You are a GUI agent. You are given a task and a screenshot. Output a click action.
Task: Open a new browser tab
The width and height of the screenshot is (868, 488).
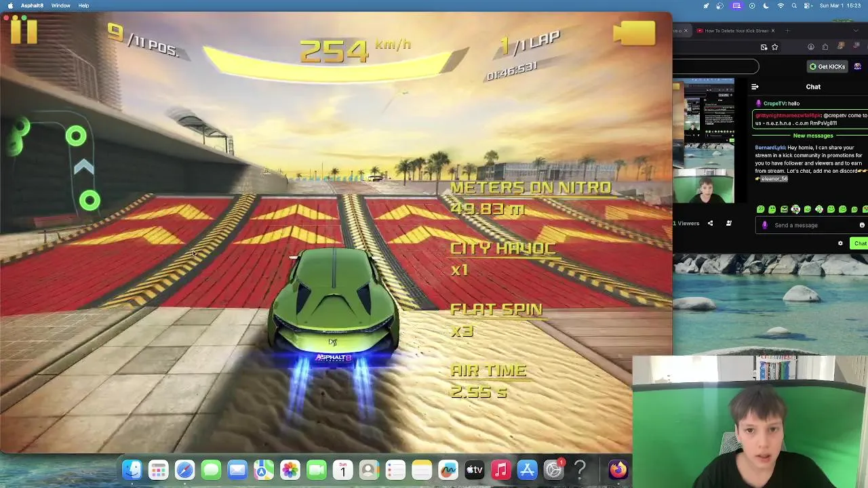click(787, 30)
